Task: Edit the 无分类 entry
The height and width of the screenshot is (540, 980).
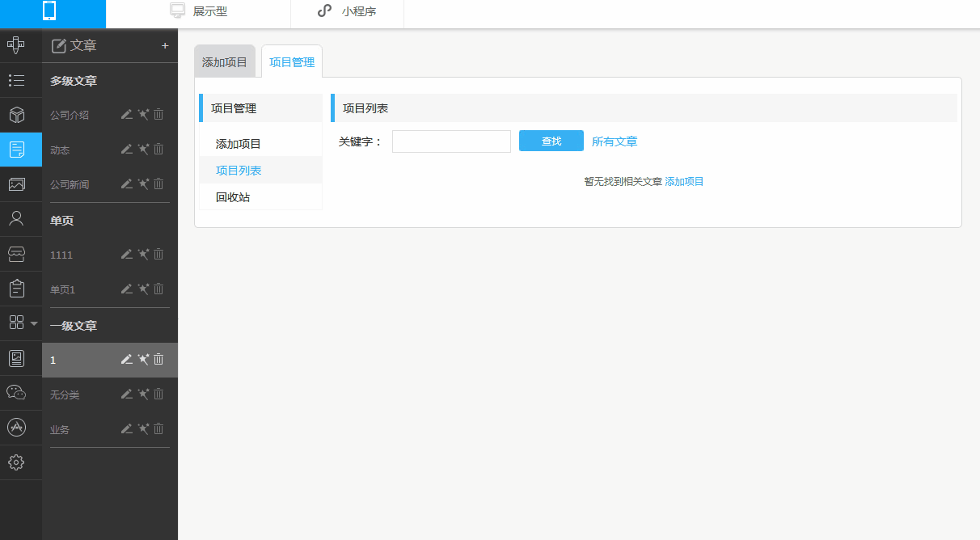Action: [x=126, y=394]
